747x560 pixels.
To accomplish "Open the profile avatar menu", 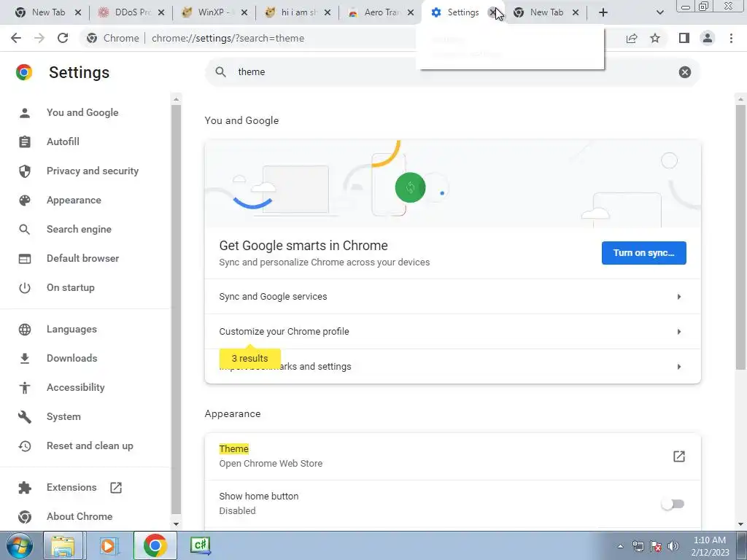I will tap(708, 38).
